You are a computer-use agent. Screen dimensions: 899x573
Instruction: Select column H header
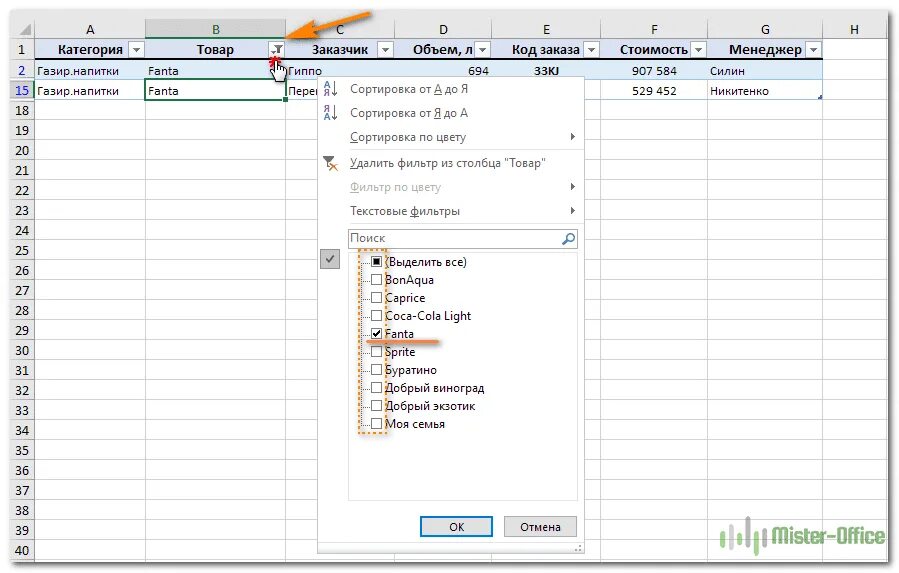pyautogui.click(x=854, y=29)
